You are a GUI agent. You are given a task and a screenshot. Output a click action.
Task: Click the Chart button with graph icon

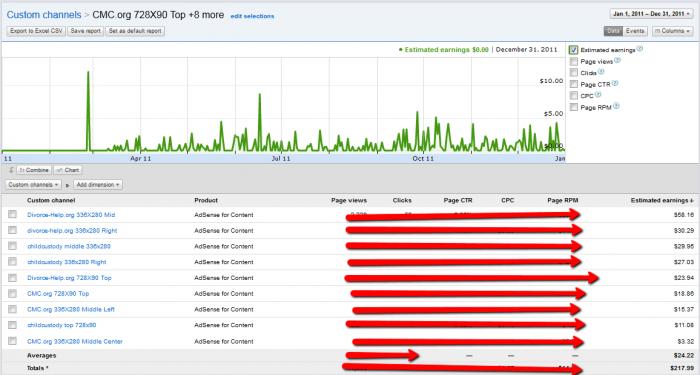[x=67, y=170]
